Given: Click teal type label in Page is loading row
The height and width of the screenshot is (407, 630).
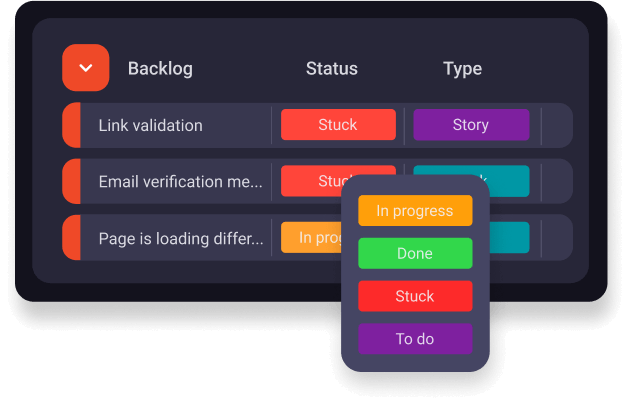Looking at the screenshot, I should 510,238.
